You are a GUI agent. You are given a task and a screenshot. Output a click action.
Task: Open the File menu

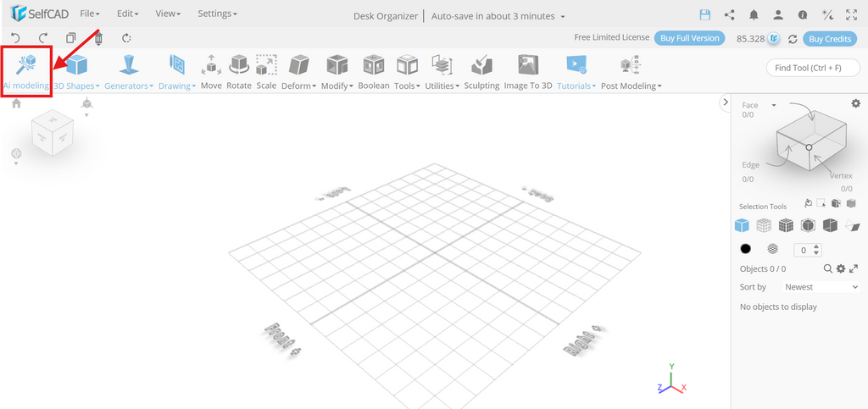(x=90, y=14)
